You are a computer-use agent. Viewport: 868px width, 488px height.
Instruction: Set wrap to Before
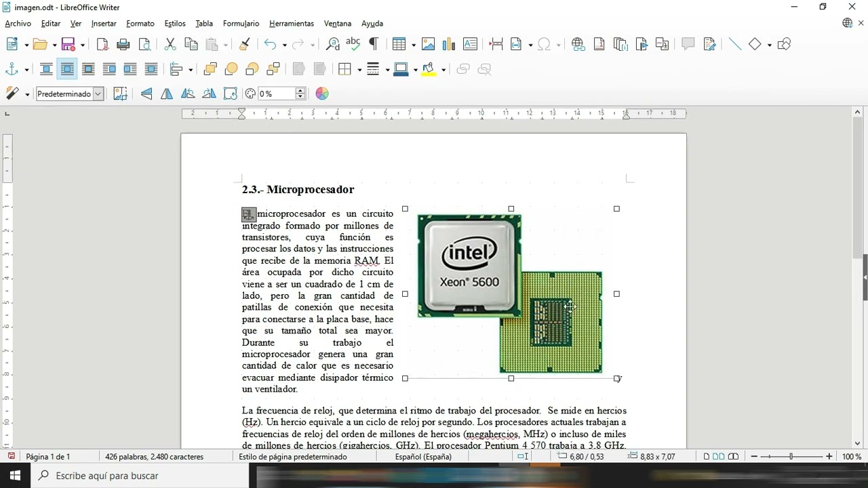click(109, 69)
